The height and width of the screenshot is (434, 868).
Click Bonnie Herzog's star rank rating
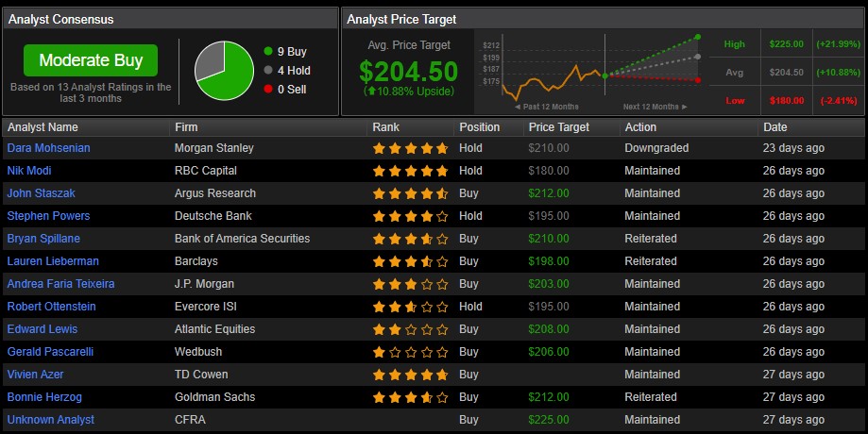coord(410,397)
